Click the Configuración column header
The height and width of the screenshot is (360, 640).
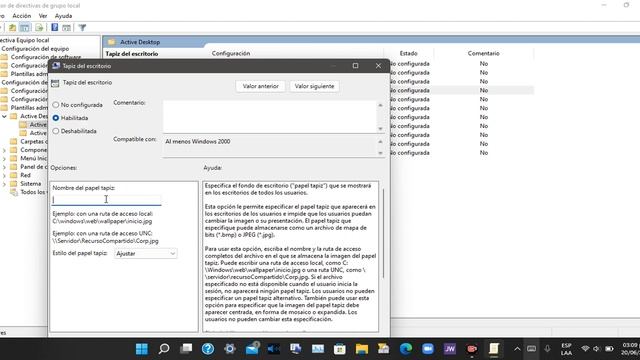231,53
